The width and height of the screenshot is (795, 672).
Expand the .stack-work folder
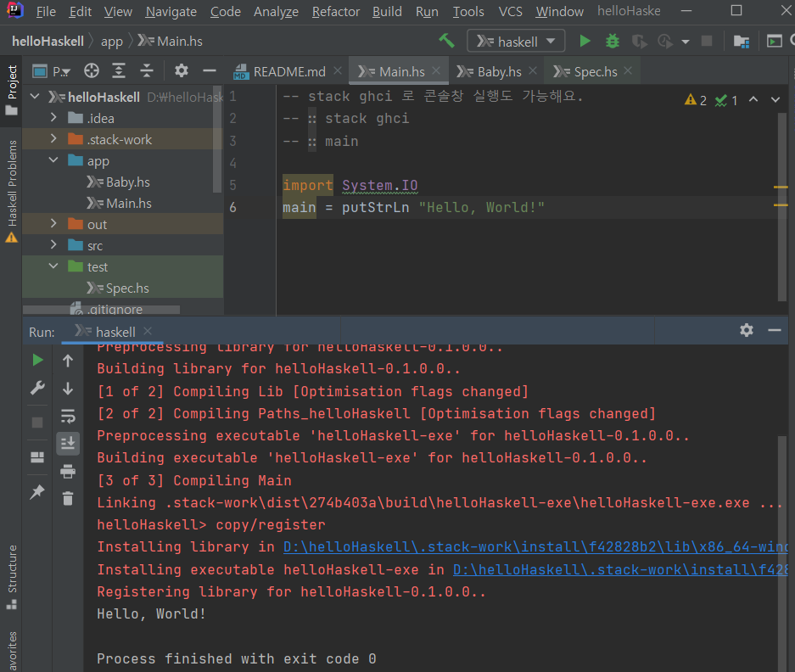(53, 139)
